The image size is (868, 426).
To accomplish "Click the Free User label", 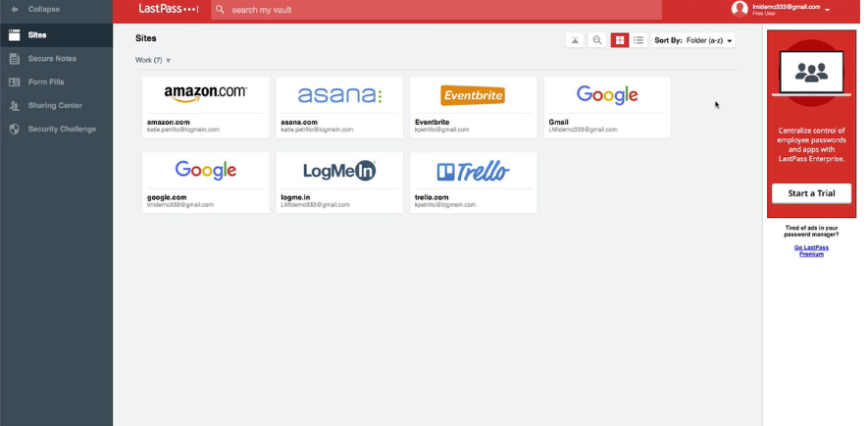I will pyautogui.click(x=763, y=14).
